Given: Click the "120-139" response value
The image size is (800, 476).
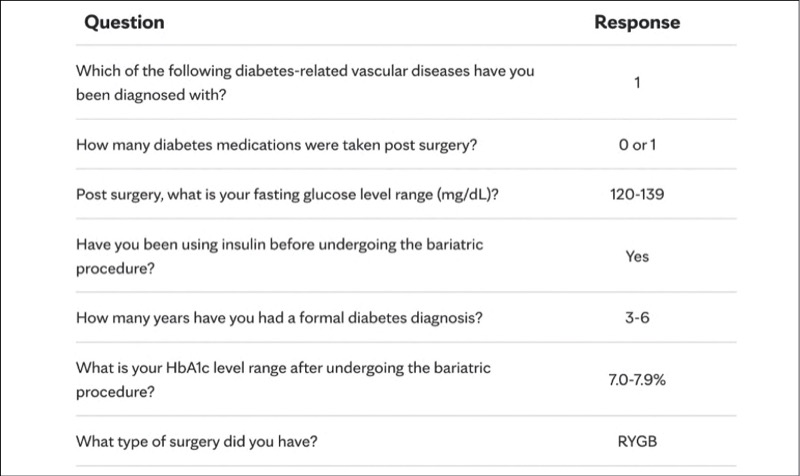Looking at the screenshot, I should tap(637, 194).
